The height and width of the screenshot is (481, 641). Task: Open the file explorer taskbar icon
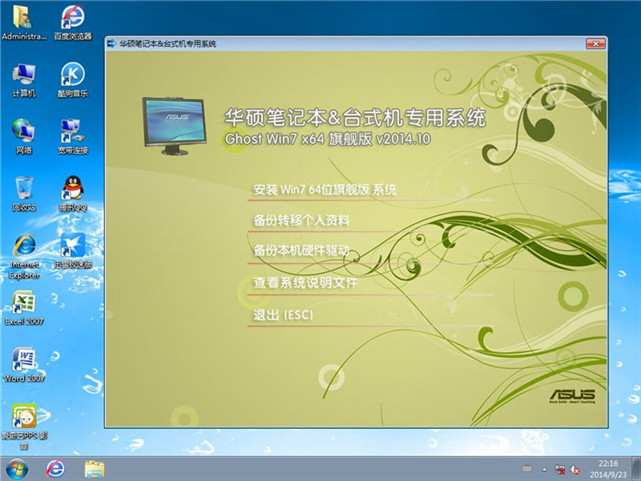pyautogui.click(x=95, y=468)
